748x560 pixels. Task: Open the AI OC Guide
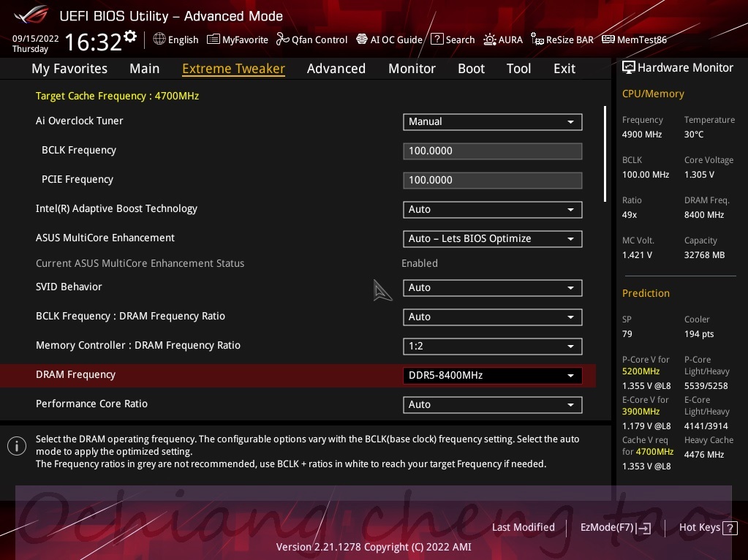pos(389,39)
